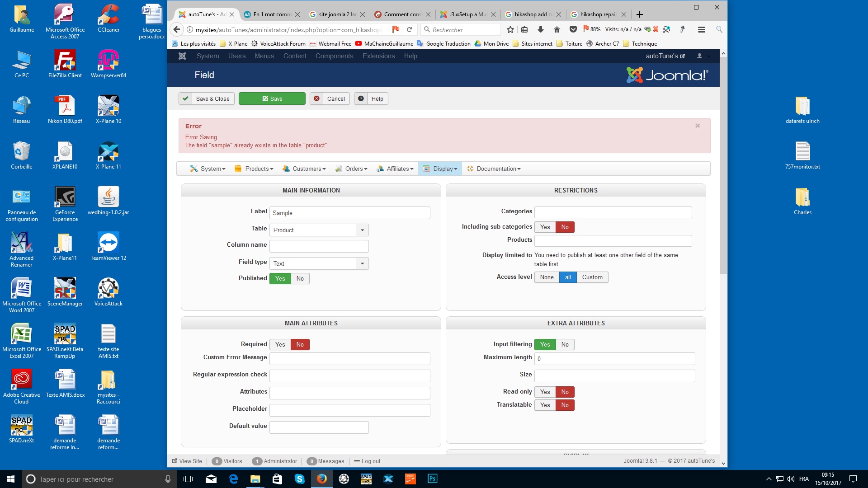Screen dimensions: 868x488
Task: Open the Components menu in Joomla bar
Action: pyautogui.click(x=334, y=56)
